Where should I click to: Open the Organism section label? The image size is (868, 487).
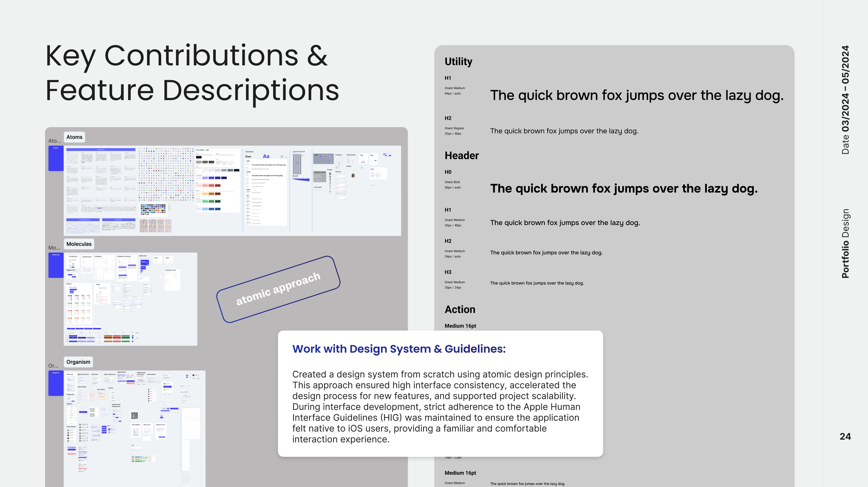[78, 362]
